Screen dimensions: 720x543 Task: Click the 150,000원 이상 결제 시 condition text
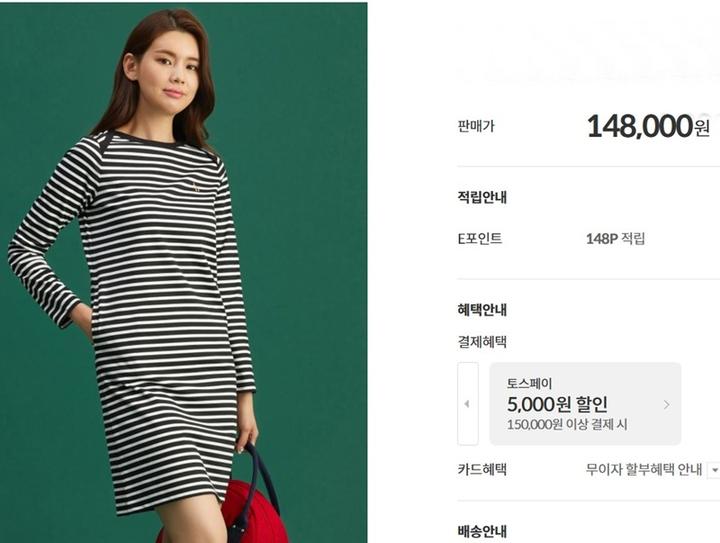[567, 424]
